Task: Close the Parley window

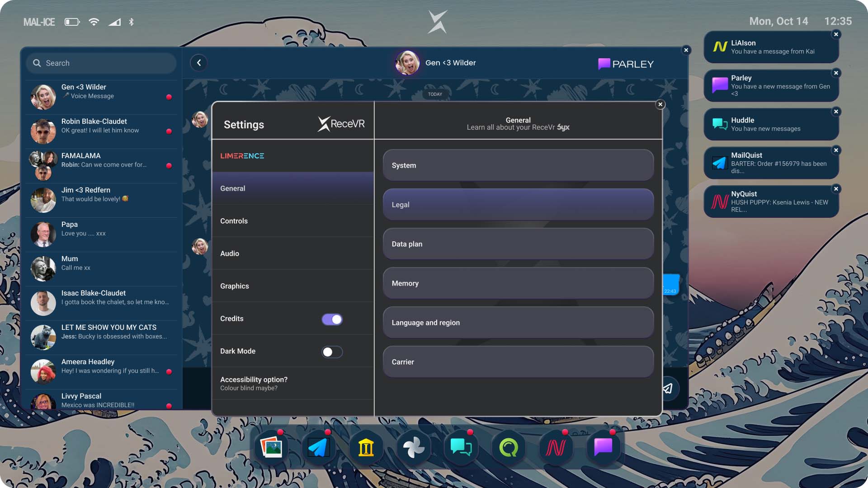Action: (686, 50)
